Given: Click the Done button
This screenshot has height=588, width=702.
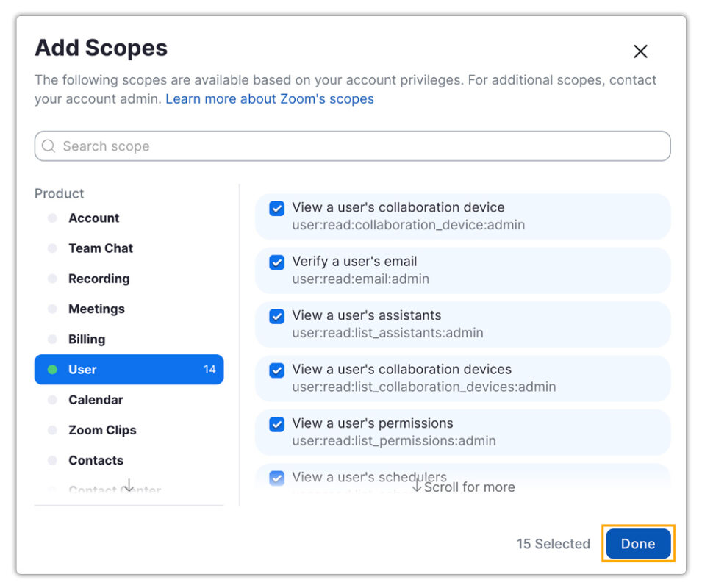Looking at the screenshot, I should coord(637,544).
